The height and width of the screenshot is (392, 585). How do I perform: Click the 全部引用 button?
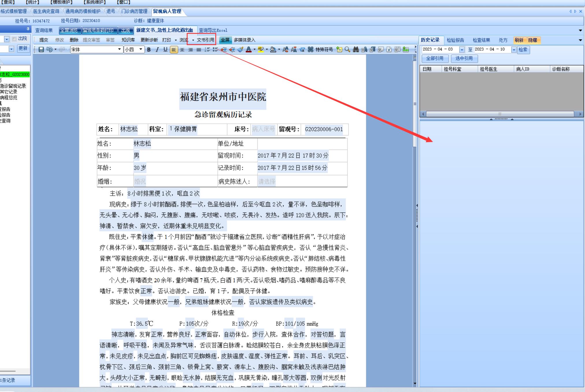point(434,58)
